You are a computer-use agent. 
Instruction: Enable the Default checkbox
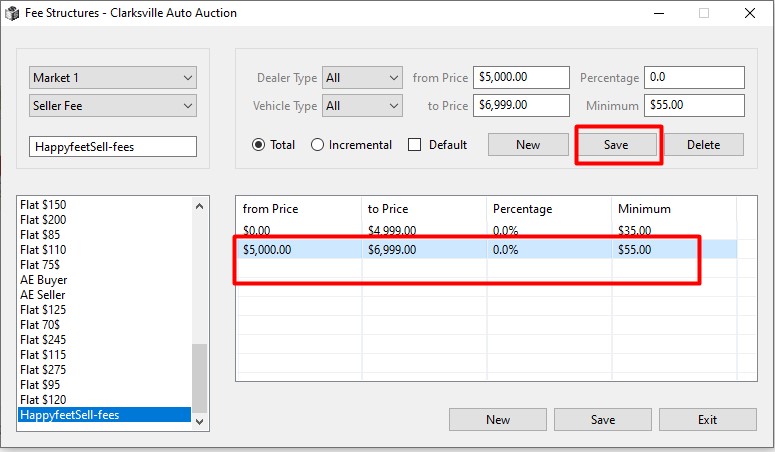click(x=415, y=145)
